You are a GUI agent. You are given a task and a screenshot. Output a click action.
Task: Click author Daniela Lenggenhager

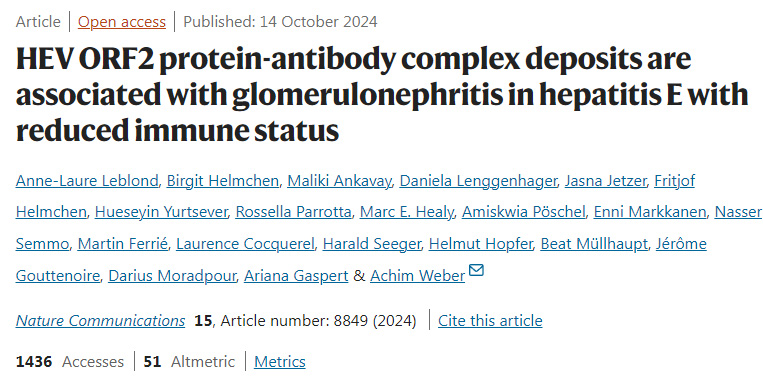[478, 181]
